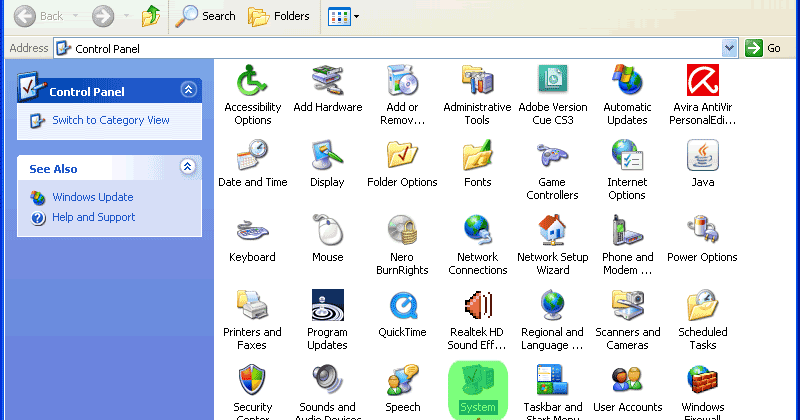The height and width of the screenshot is (420, 800).
Task: Open Adobe Version Cue CS3
Action: [553, 95]
